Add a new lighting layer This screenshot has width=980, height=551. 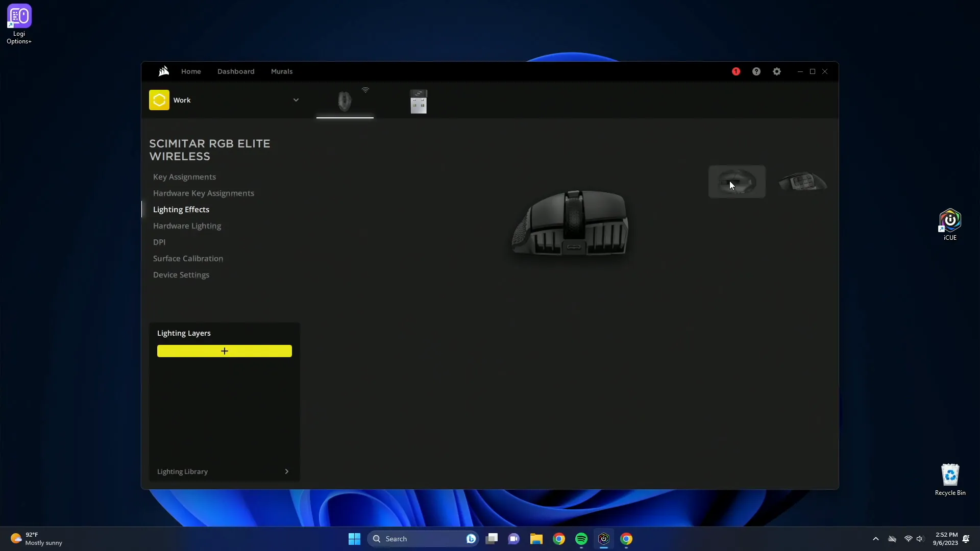click(x=225, y=351)
